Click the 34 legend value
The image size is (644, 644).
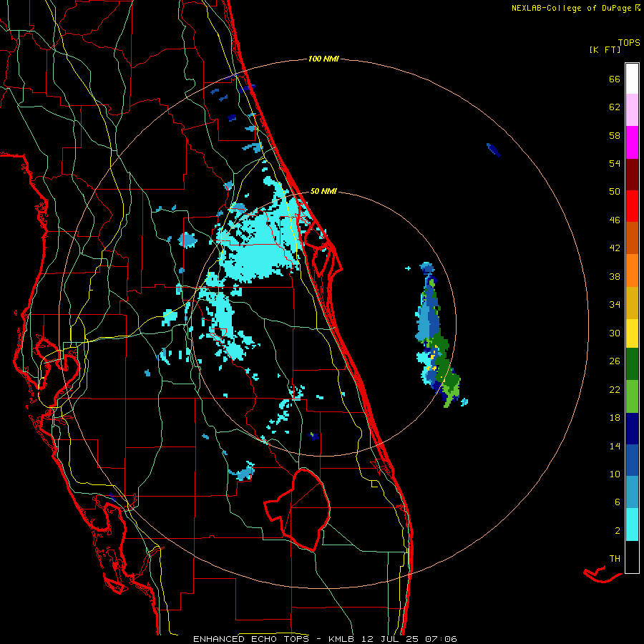pyautogui.click(x=615, y=304)
